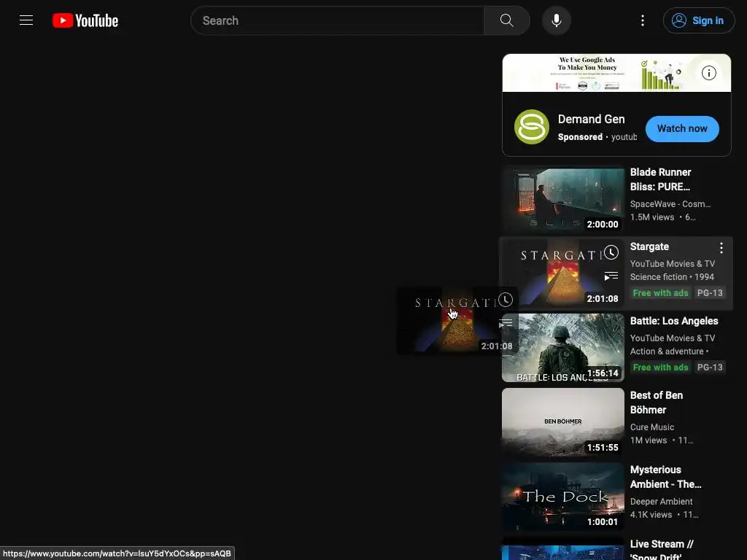Add Stargate to queue icon
The image size is (747, 560).
coord(611,276)
